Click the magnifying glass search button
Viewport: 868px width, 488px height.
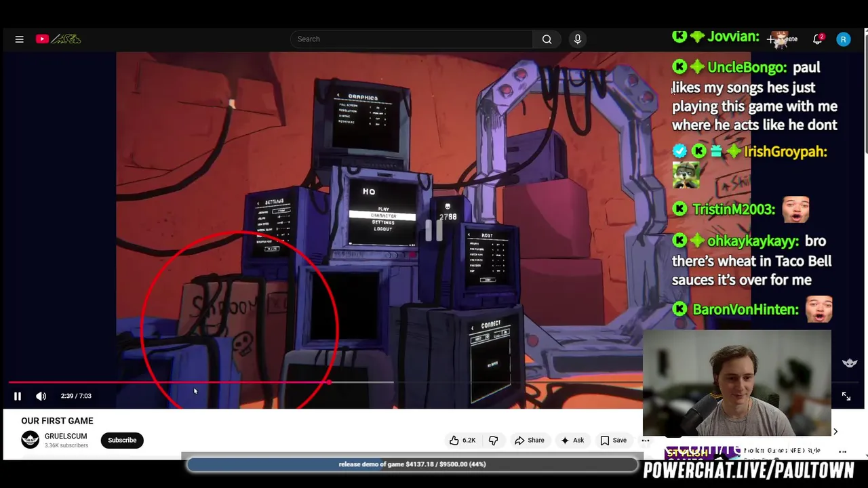point(547,39)
